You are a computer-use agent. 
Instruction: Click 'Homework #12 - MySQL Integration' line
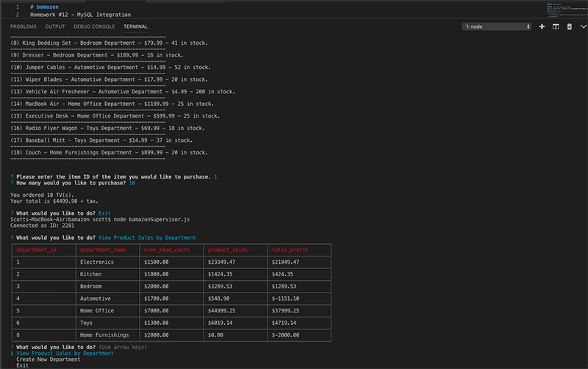(x=80, y=15)
